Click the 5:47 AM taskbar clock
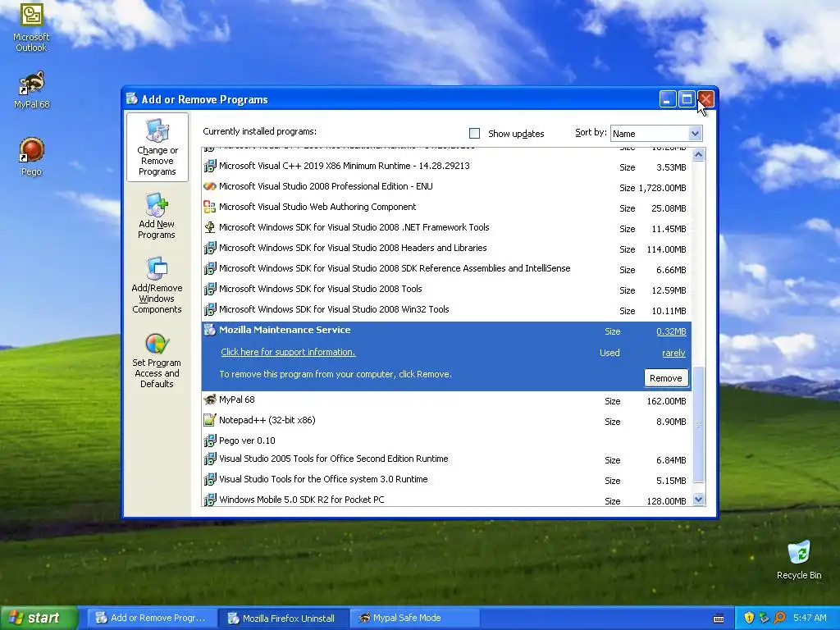 point(810,618)
